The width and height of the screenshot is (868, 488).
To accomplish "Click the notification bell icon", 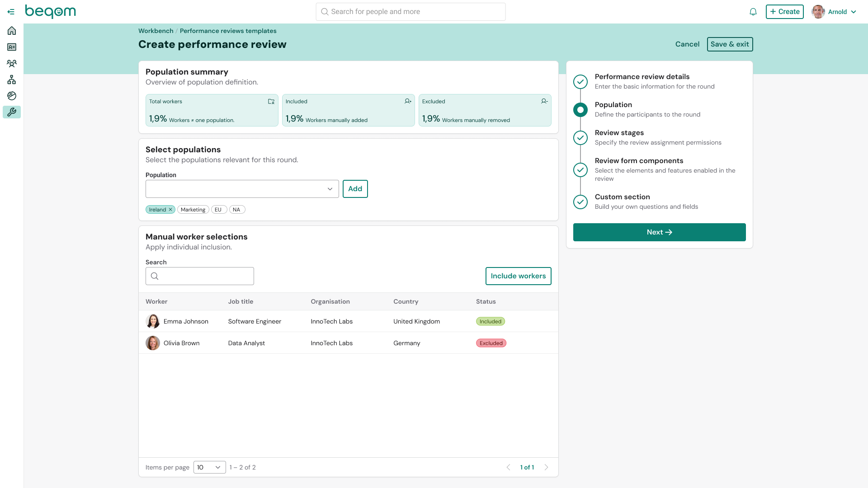I will tap(753, 12).
